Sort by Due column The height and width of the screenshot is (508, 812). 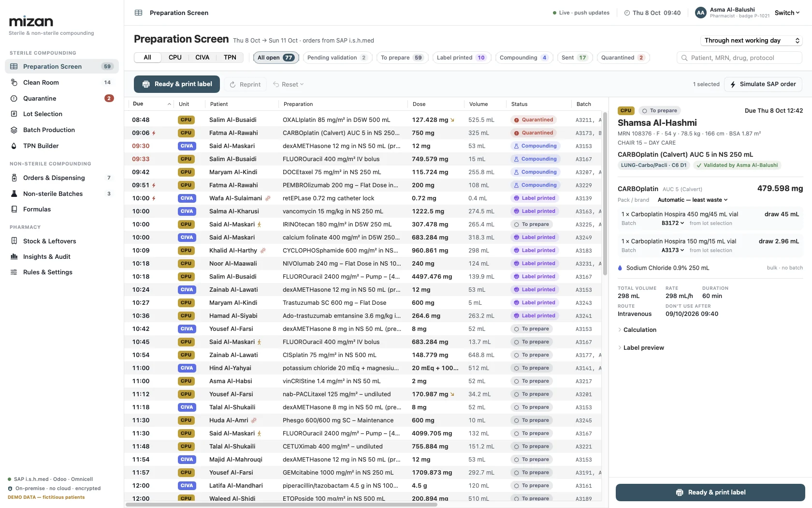(x=151, y=104)
